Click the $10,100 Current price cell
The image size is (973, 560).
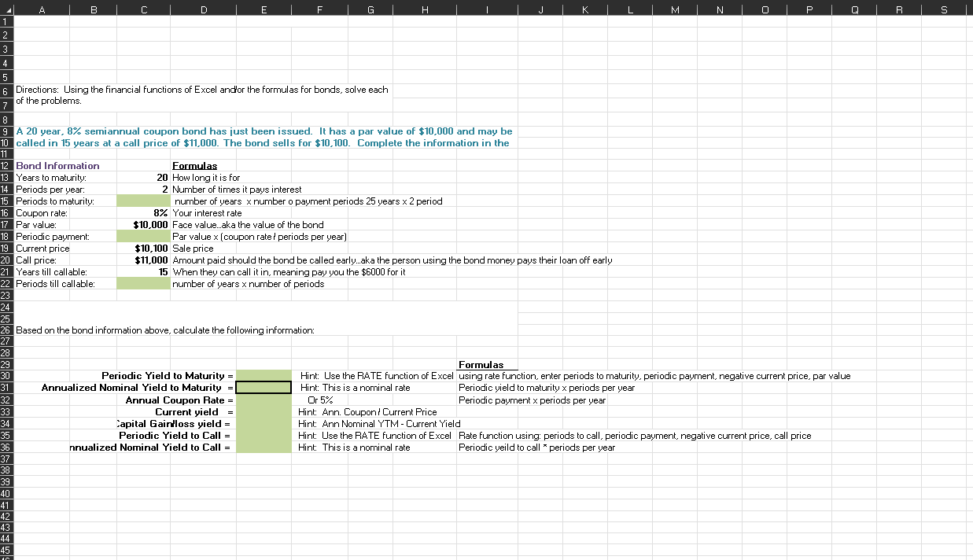[143, 248]
